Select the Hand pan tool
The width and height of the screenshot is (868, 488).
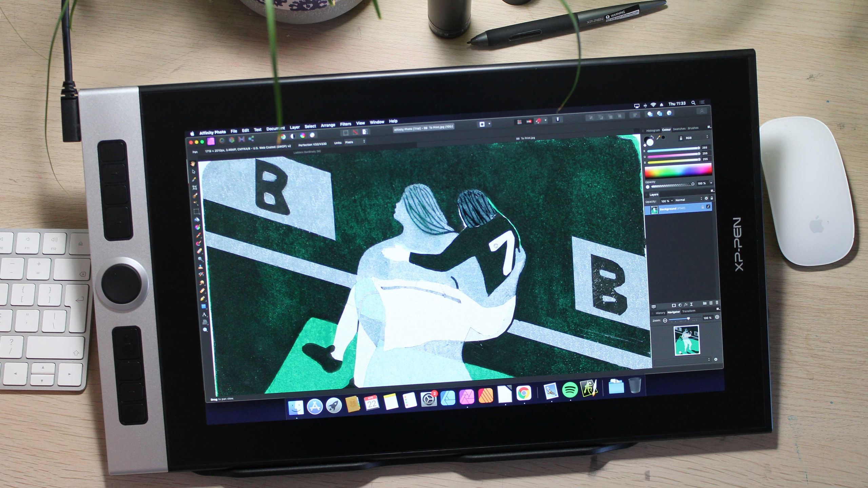[x=193, y=164]
